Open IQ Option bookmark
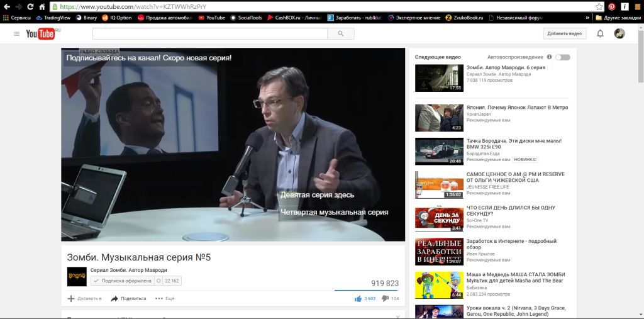644x319 pixels. click(116, 18)
